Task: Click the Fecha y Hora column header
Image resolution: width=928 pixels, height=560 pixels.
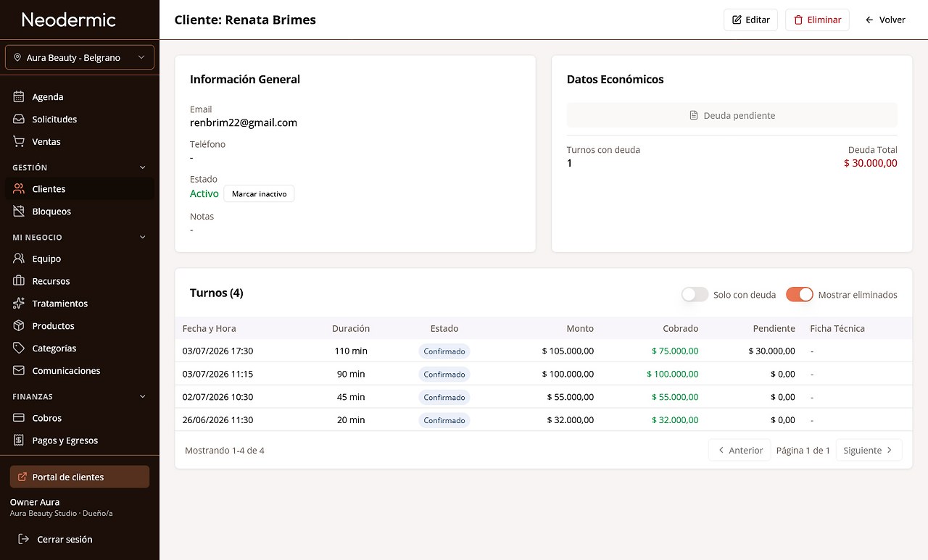Action: (x=210, y=329)
